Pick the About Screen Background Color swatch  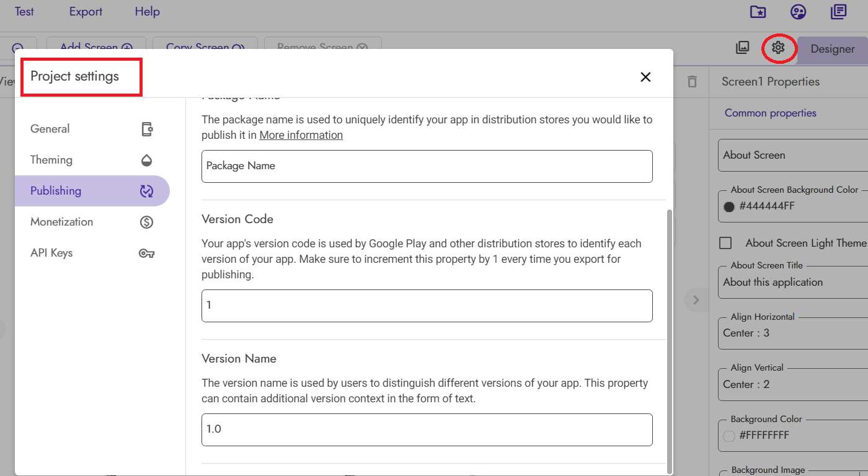(x=729, y=207)
